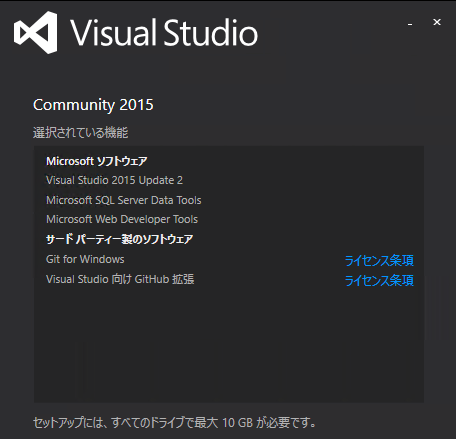This screenshot has height=439, width=456.
Task: Close the Visual Studio installer window
Action: (x=437, y=22)
